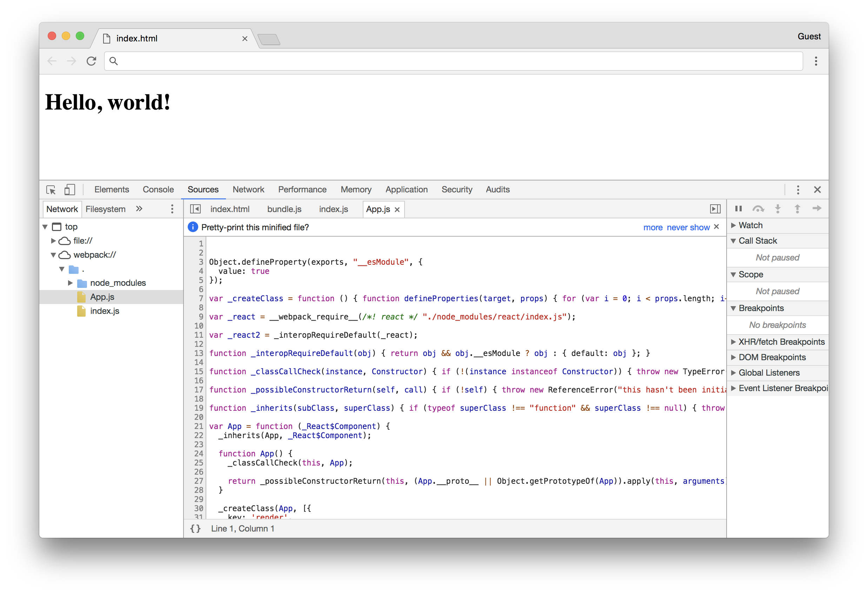Screen dimensions: 868x594
Task: Open the Chrome three-dot menu
Action: coord(816,61)
